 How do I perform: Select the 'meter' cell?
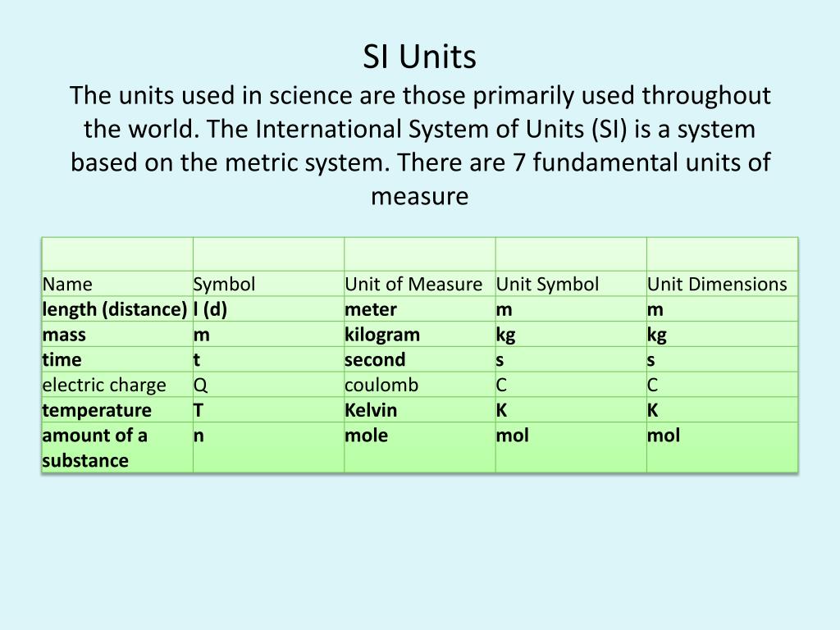click(419, 309)
